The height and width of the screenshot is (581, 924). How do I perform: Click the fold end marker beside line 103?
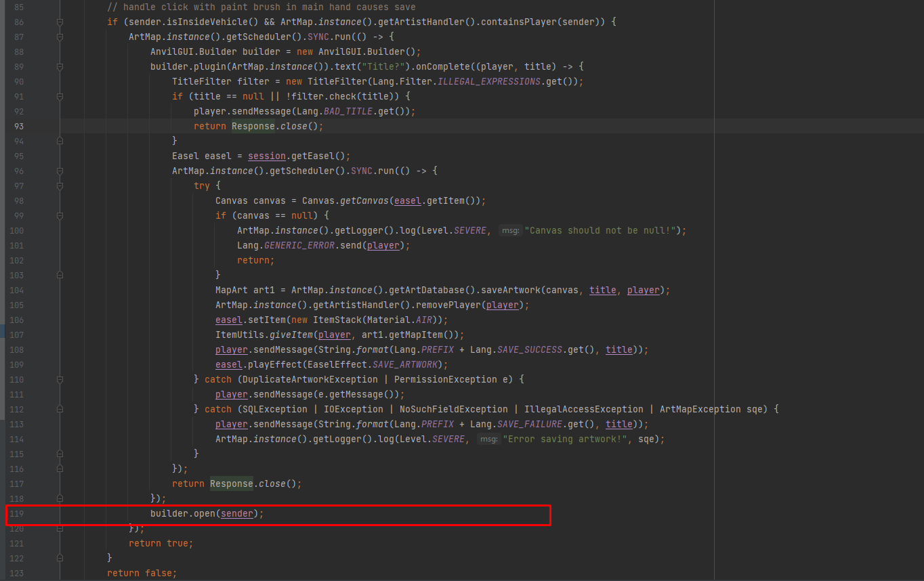(x=60, y=275)
